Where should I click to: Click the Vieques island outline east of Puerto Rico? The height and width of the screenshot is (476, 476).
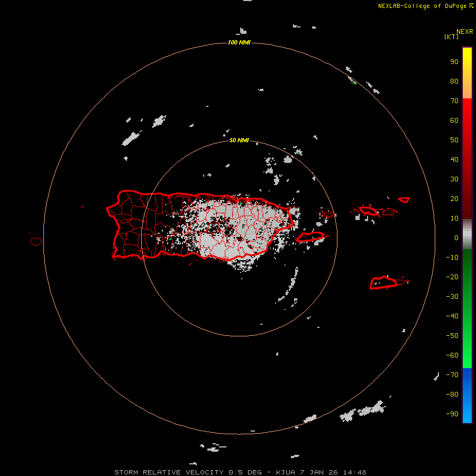click(310, 236)
